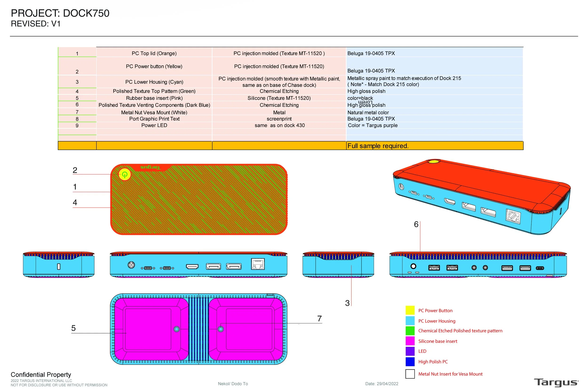The width and height of the screenshot is (588, 392).
Task: Click the blue High Polish PC swatch
Action: pyautogui.click(x=410, y=361)
